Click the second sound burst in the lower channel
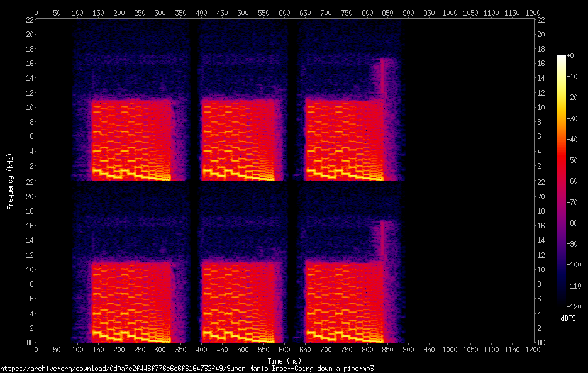Viewport: 588px width, 373px height. (x=239, y=301)
